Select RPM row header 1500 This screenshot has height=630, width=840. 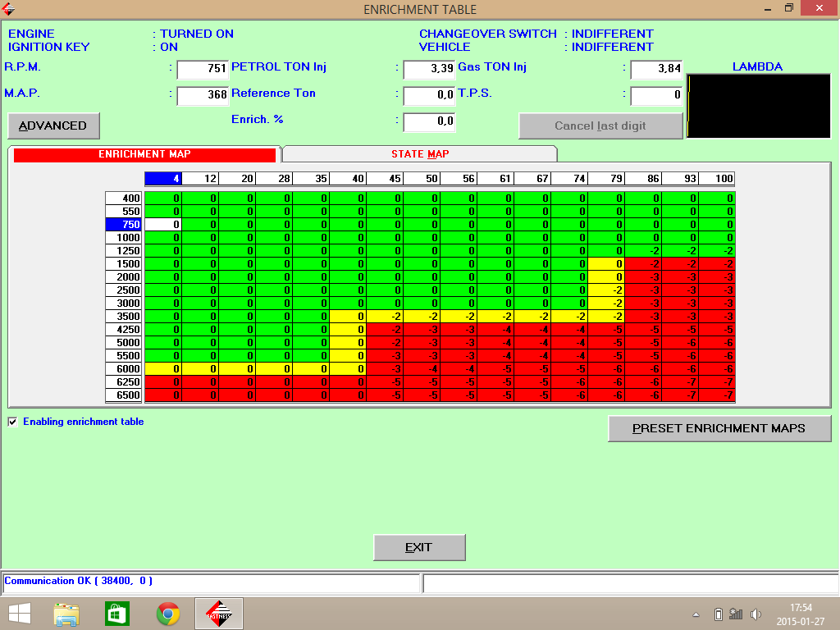pyautogui.click(x=124, y=263)
